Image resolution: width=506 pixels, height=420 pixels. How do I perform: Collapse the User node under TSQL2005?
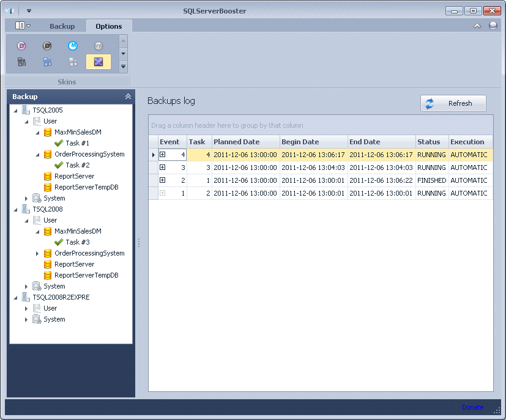[26, 122]
